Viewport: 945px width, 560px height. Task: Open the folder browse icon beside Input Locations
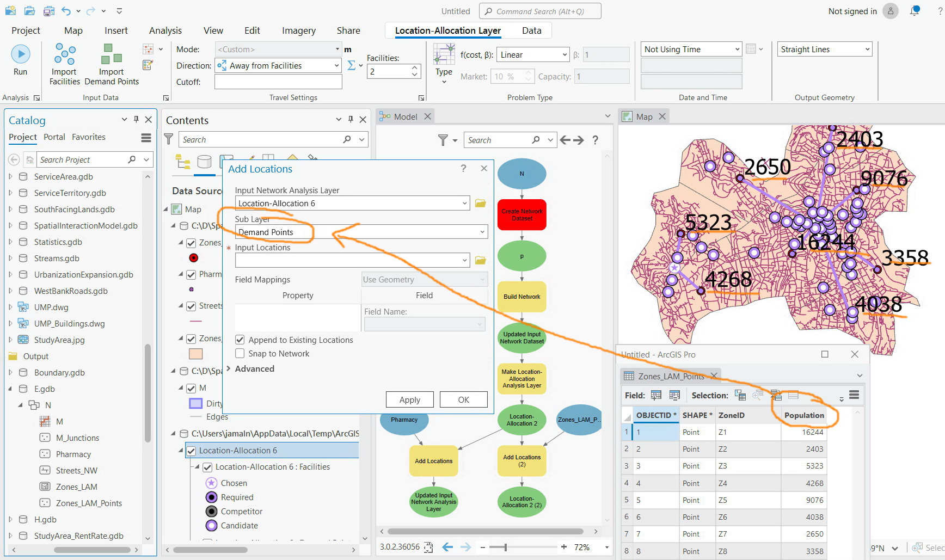pyautogui.click(x=480, y=260)
